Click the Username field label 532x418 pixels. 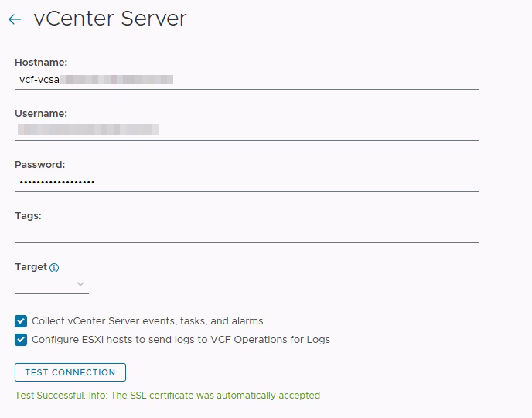tap(41, 113)
